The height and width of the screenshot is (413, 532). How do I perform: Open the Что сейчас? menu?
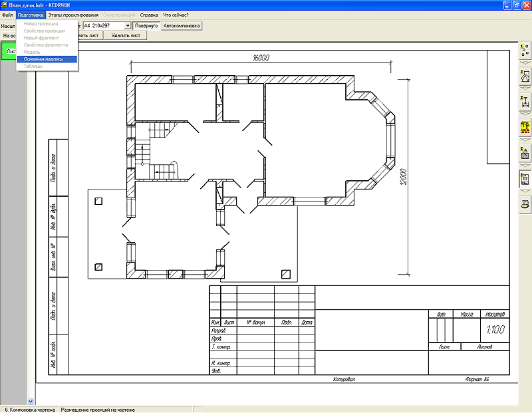(176, 15)
